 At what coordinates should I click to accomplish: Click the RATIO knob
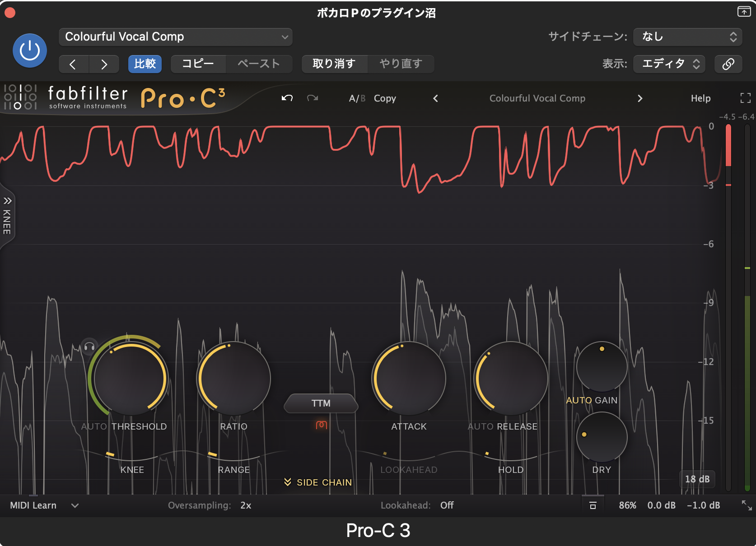pyautogui.click(x=233, y=378)
